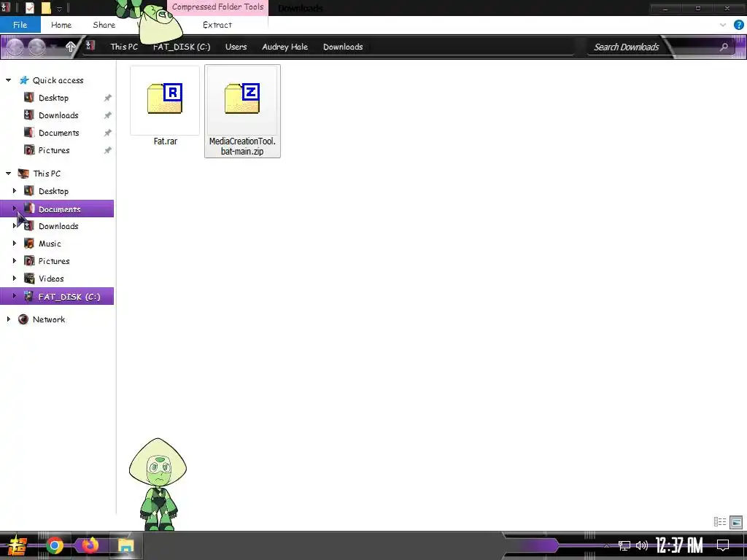
Task: Click the 12:37 AM taskbar clock
Action: click(679, 545)
